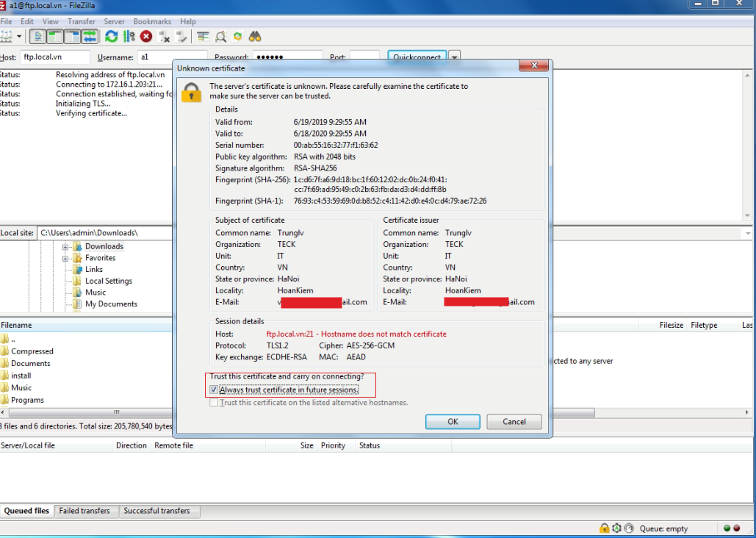Open the directory listing filters icon

click(203, 37)
